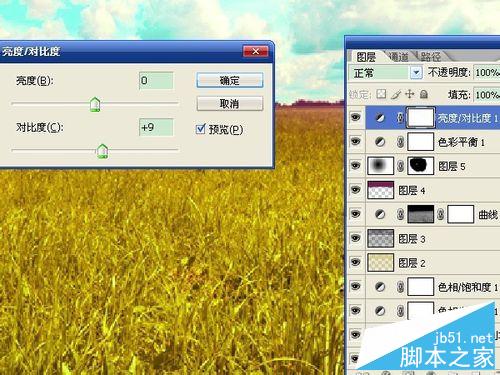Image resolution: width=500 pixels, height=375 pixels.
Task: Hide the 图层 2 layer
Action: coord(356,262)
